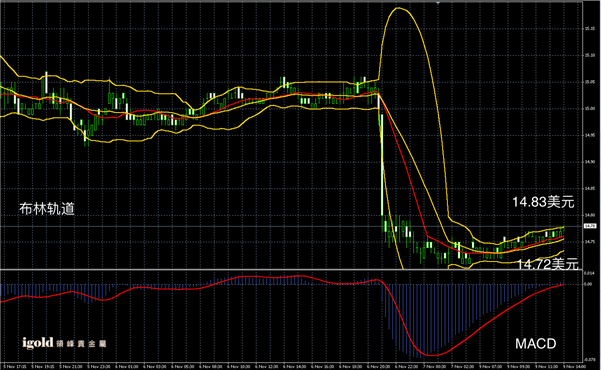Click the 6 Nov 12:00 time label
Image resolution: width=601 pixels, height=370 pixels.
click(267, 367)
